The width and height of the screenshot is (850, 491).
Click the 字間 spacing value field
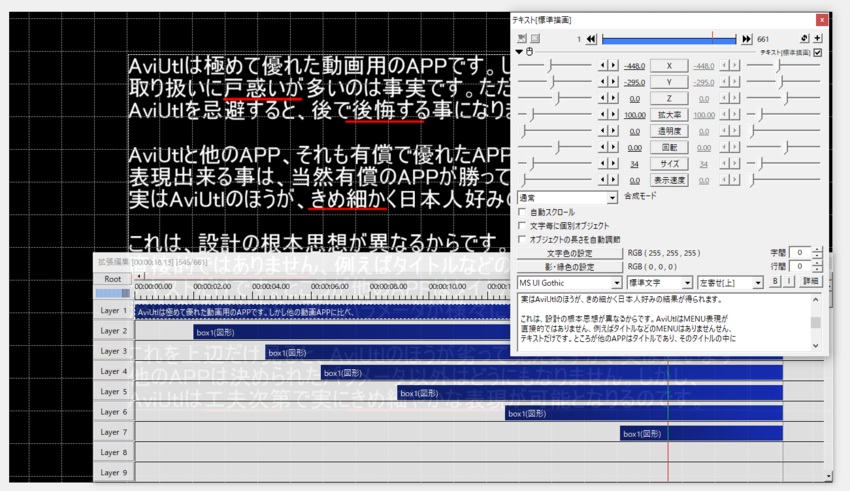pos(801,253)
